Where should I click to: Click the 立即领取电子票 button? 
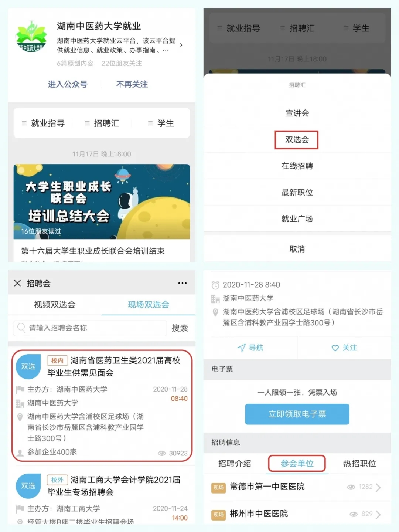coord(297,414)
